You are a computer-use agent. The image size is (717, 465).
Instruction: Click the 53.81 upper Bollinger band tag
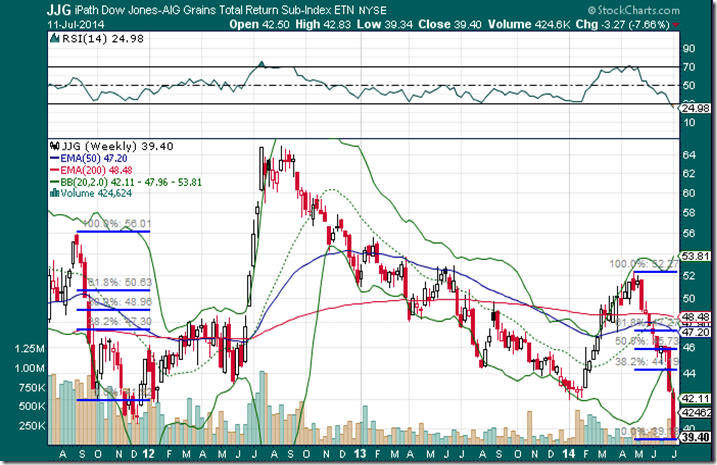point(696,256)
